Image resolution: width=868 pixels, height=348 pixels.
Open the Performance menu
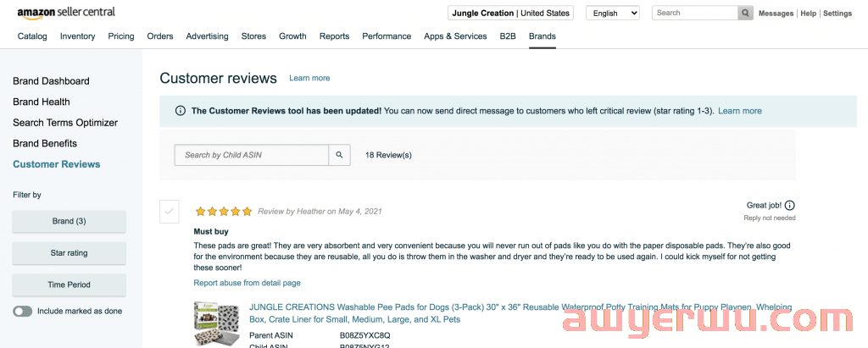[x=387, y=36]
